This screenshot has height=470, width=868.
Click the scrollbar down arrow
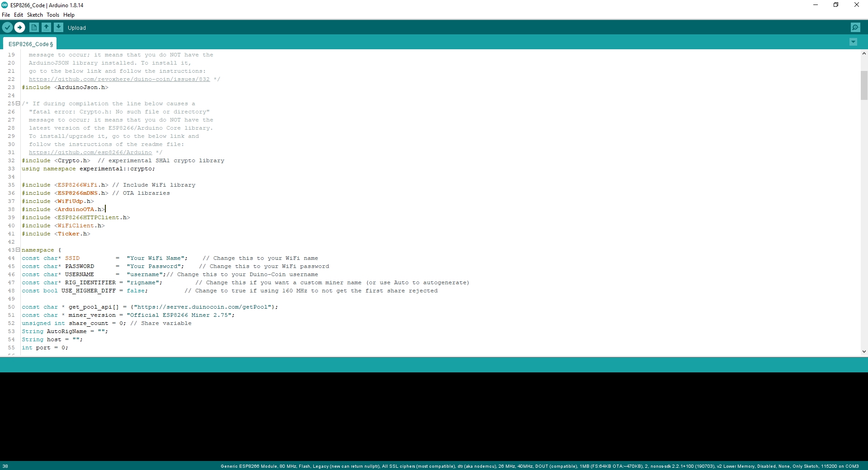point(864,352)
